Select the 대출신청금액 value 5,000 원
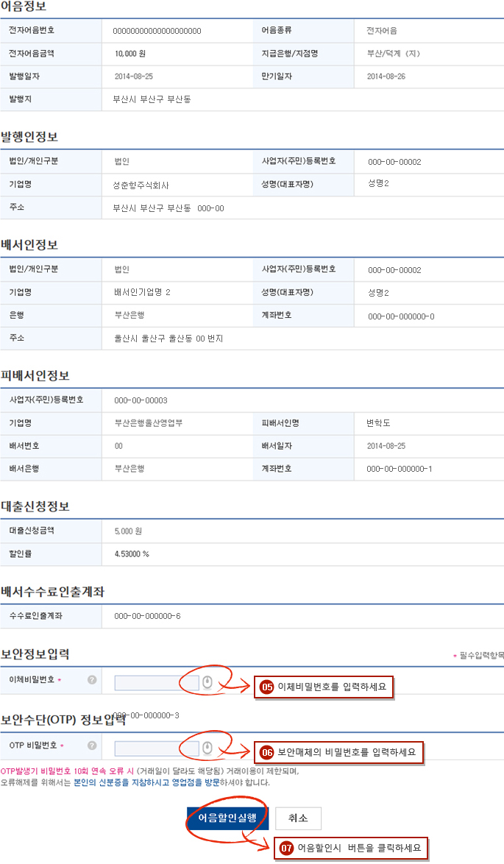The height and width of the screenshot is (864, 504). coord(128,531)
